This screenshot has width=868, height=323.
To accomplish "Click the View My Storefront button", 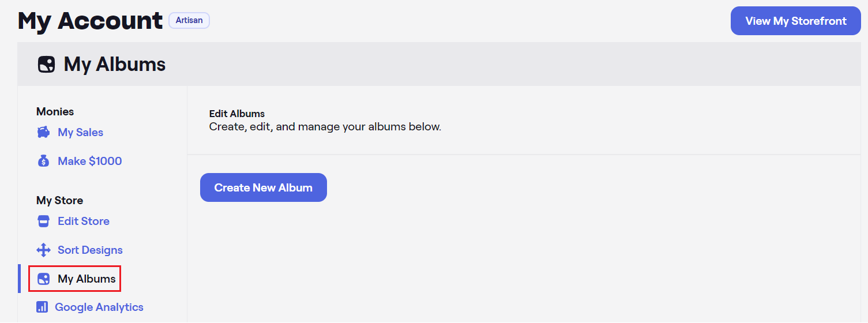I will (796, 21).
